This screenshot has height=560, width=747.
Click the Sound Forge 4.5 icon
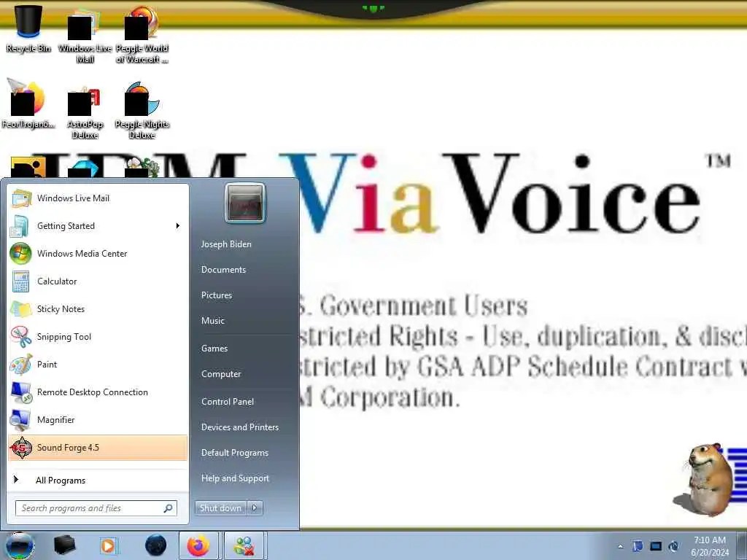coord(21,448)
